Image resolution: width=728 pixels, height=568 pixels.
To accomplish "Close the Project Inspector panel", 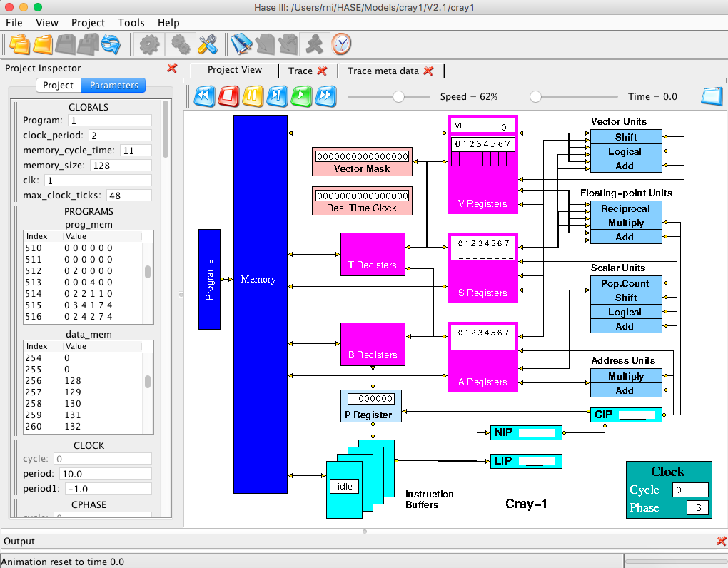I will (172, 69).
